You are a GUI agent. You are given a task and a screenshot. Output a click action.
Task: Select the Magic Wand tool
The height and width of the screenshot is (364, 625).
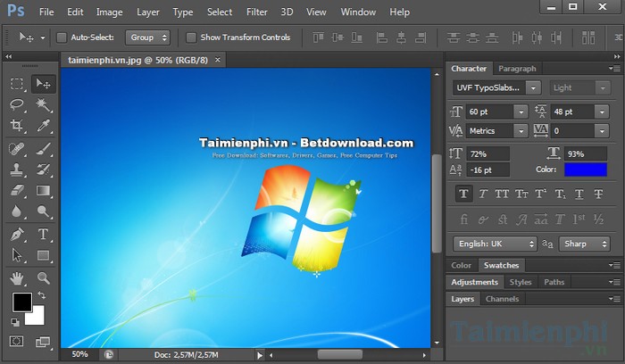[x=43, y=105]
